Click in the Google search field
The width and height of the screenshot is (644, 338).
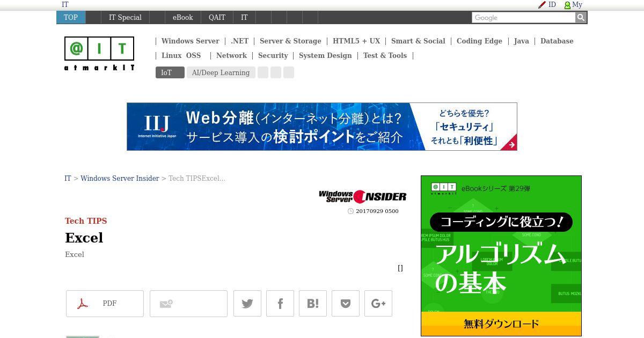(x=523, y=18)
